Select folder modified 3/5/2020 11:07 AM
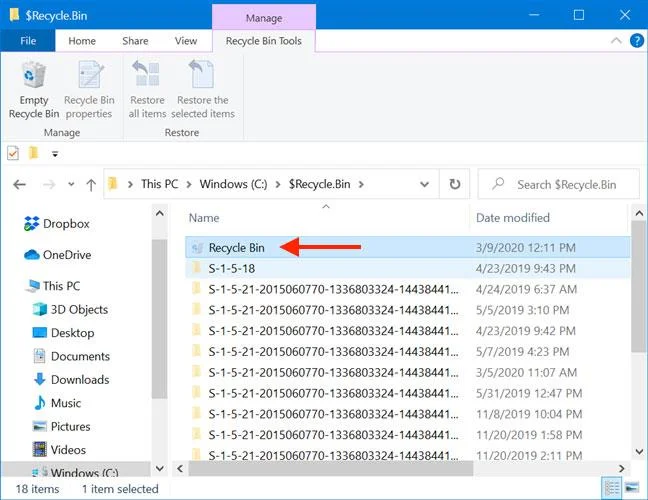The image size is (648, 500). pos(407,372)
